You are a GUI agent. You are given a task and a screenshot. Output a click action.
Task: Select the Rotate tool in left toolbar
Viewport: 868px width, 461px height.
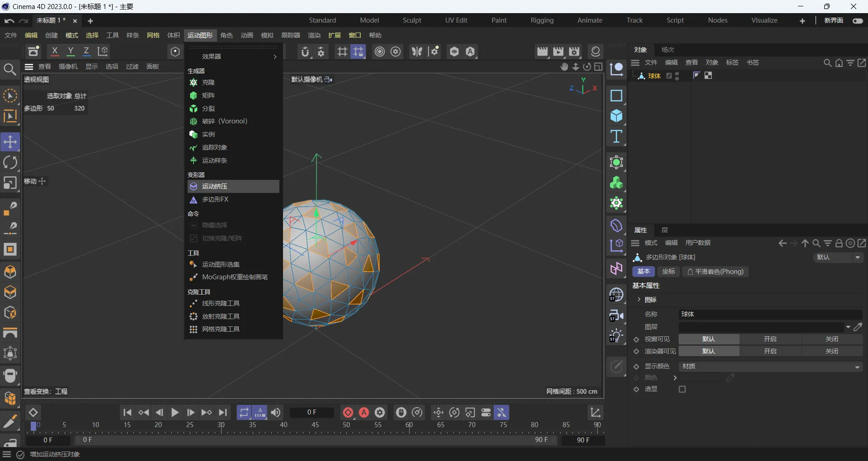tap(10, 162)
